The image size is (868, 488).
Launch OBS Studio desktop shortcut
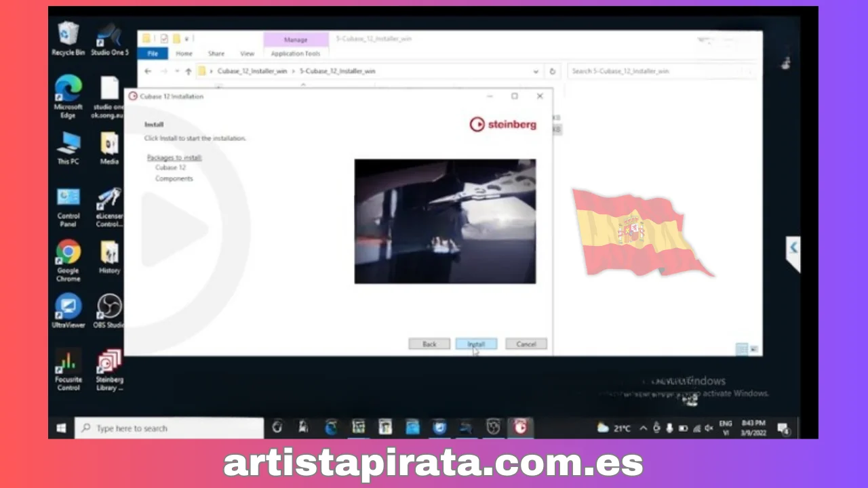tap(109, 312)
